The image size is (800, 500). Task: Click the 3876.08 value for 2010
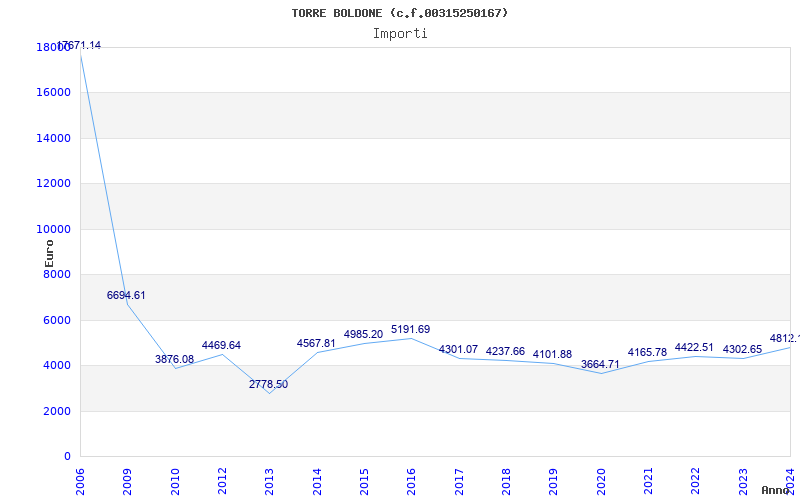point(174,360)
